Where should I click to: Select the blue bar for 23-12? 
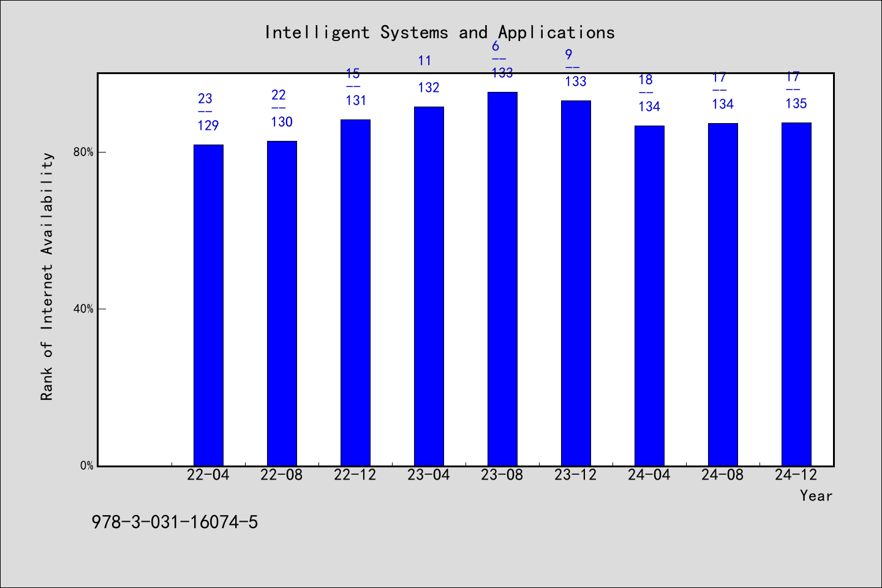[576, 283]
